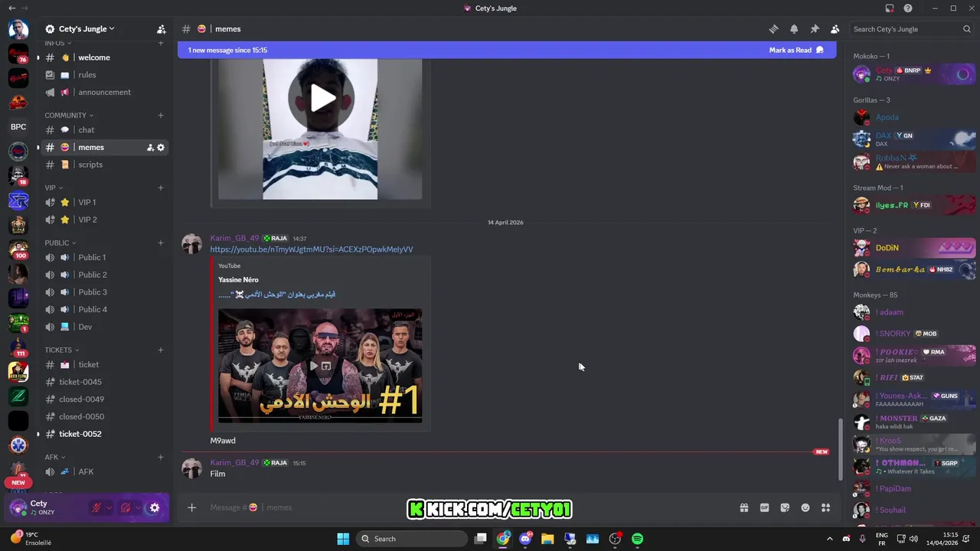Create invite for memes channel

point(150,147)
